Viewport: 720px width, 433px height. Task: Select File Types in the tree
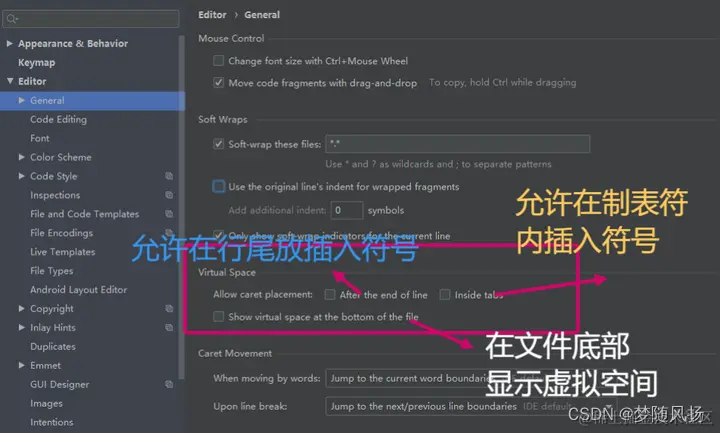[x=51, y=271]
